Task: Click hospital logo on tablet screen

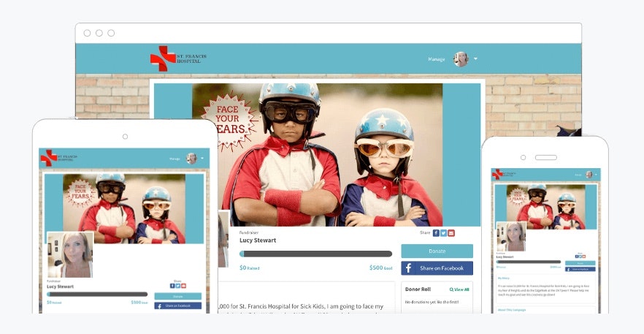Action: [58, 158]
